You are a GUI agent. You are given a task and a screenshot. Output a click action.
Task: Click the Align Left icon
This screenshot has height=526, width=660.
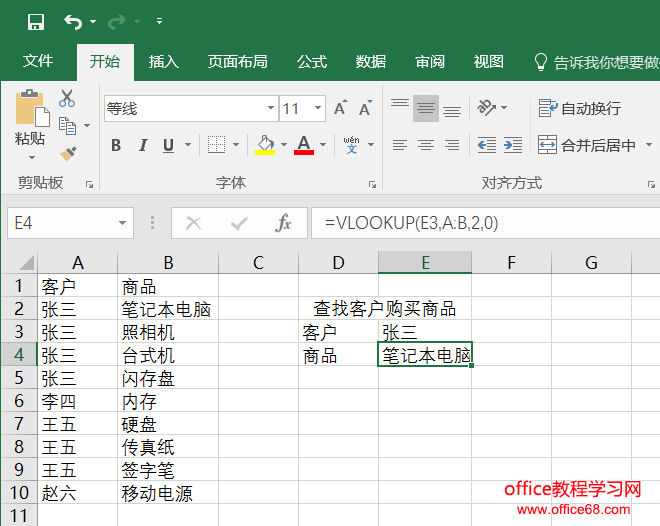click(x=400, y=145)
